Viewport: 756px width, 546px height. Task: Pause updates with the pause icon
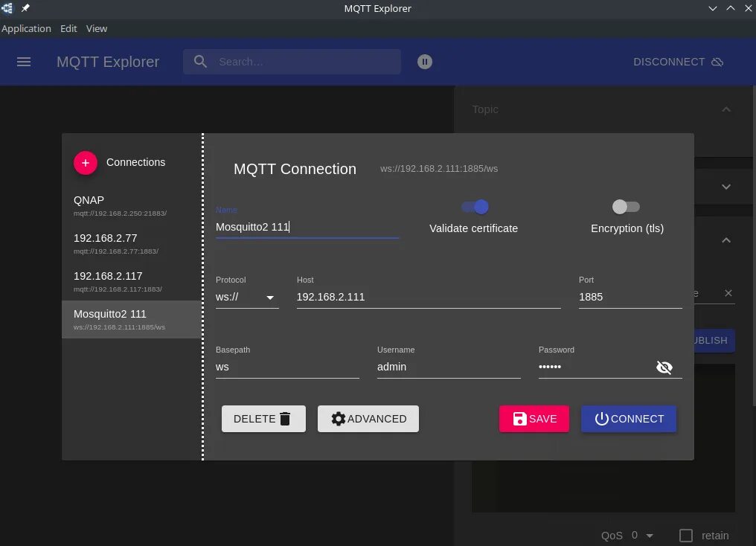coord(424,62)
